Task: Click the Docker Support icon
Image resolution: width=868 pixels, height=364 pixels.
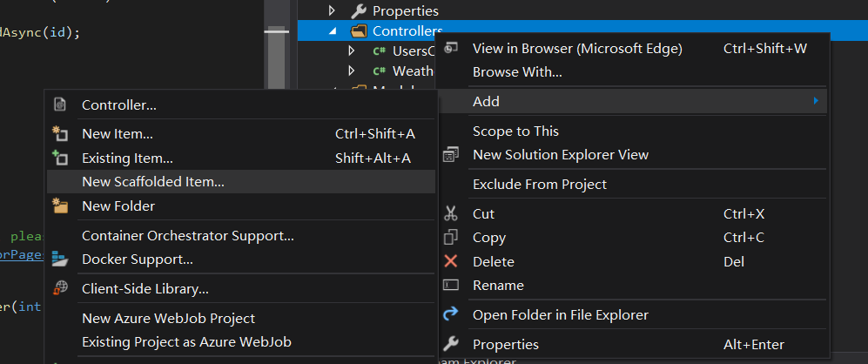Action: [60, 259]
